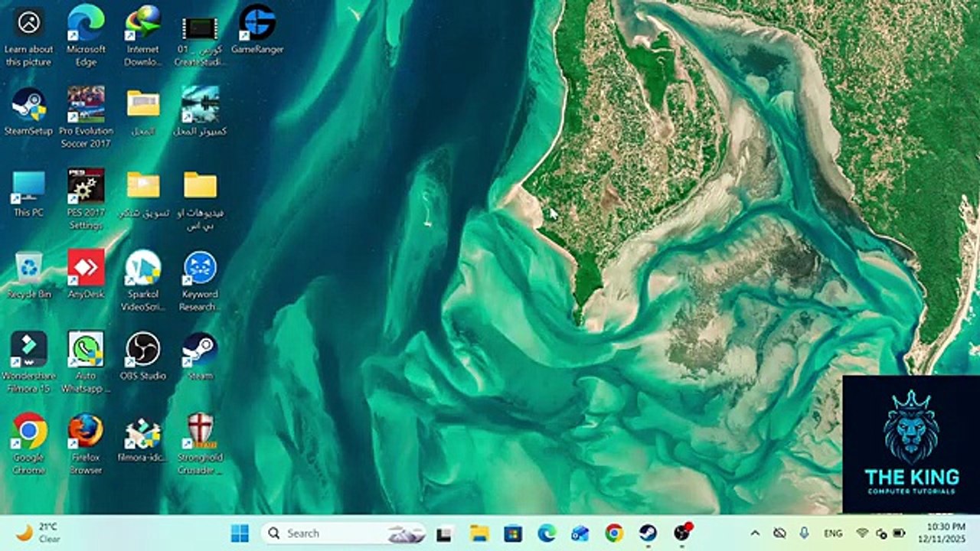The height and width of the screenshot is (551, 980).
Task: Expand the hidden system tray icons
Action: 755,533
